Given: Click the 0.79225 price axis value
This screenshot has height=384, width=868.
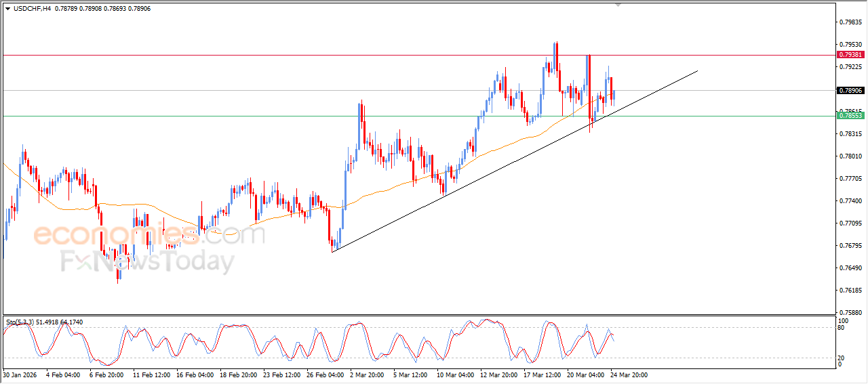Looking at the screenshot, I should pos(850,67).
